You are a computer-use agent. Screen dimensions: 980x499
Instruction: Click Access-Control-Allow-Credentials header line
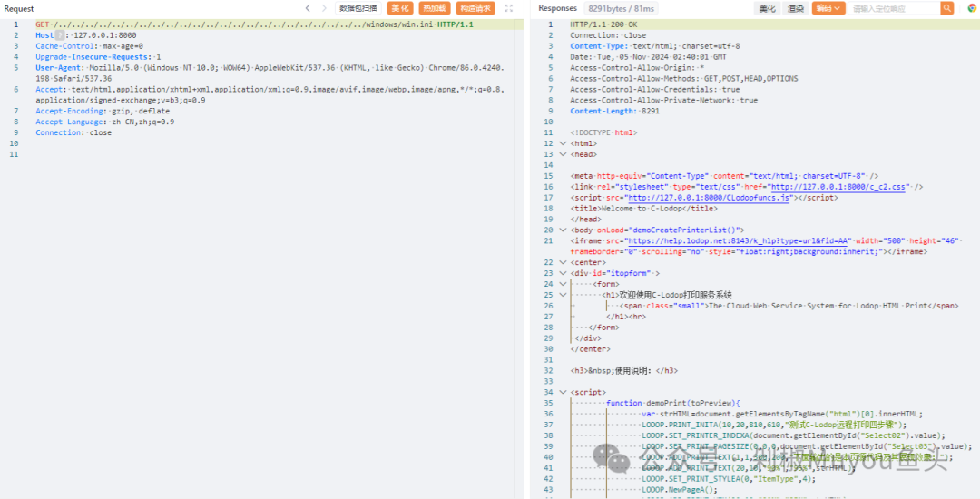[655, 89]
